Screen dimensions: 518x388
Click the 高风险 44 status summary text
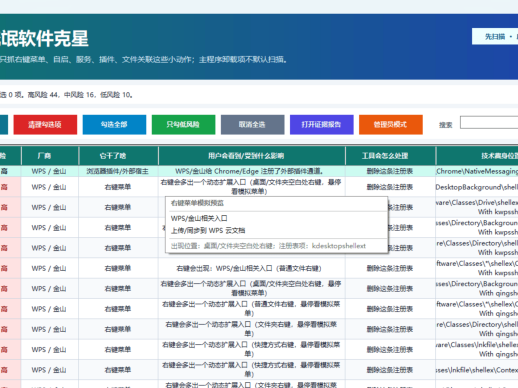pos(43,95)
